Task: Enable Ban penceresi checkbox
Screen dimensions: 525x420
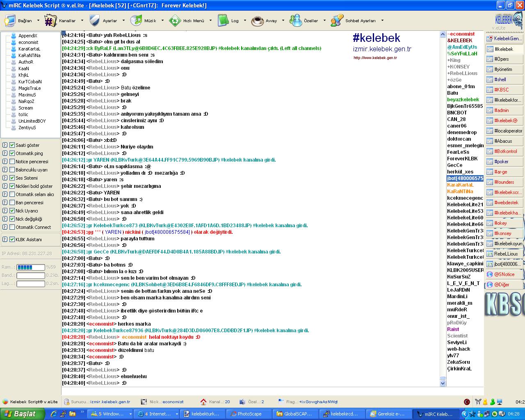Action: click(x=12, y=203)
